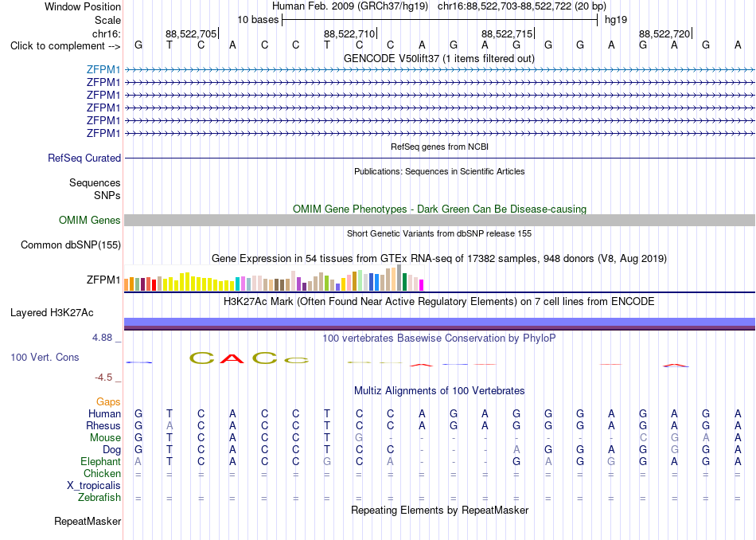Viewport: 756px width, 540px height.
Task: Click the GTEx 'Gene Expression in 54 tissues' title
Action: pyautogui.click(x=439, y=259)
